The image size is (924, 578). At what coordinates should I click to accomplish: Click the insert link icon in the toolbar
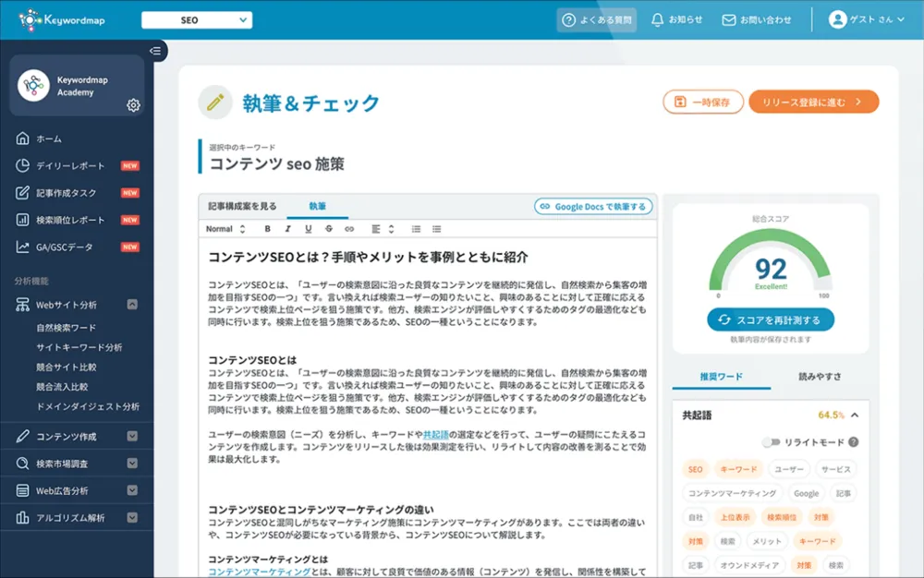pos(349,229)
